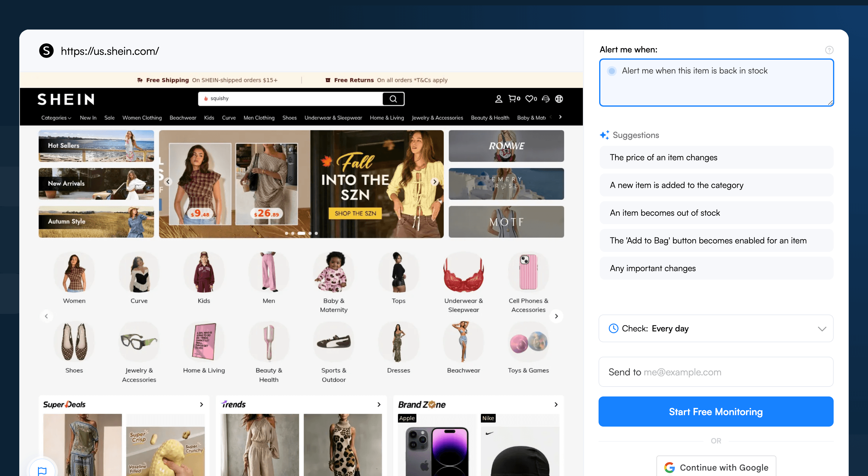
Task: Click the https://us.shein.com/ URL text
Action: pos(110,51)
